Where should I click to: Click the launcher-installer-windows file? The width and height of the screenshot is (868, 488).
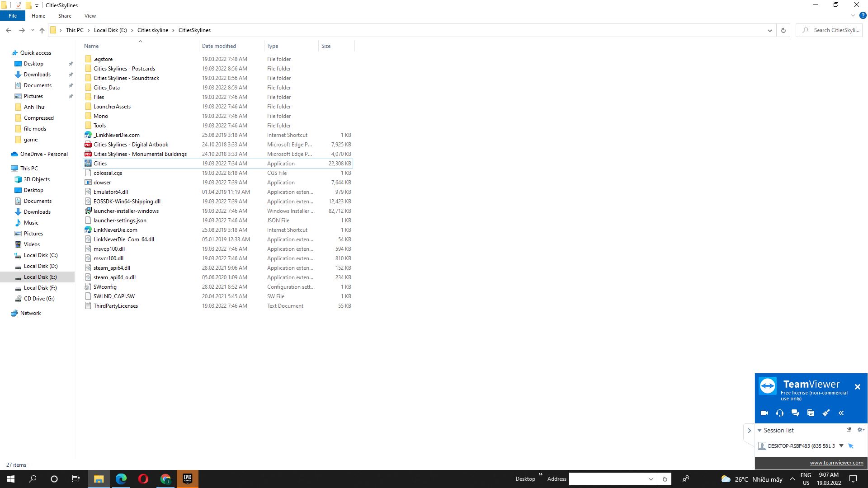126,210
